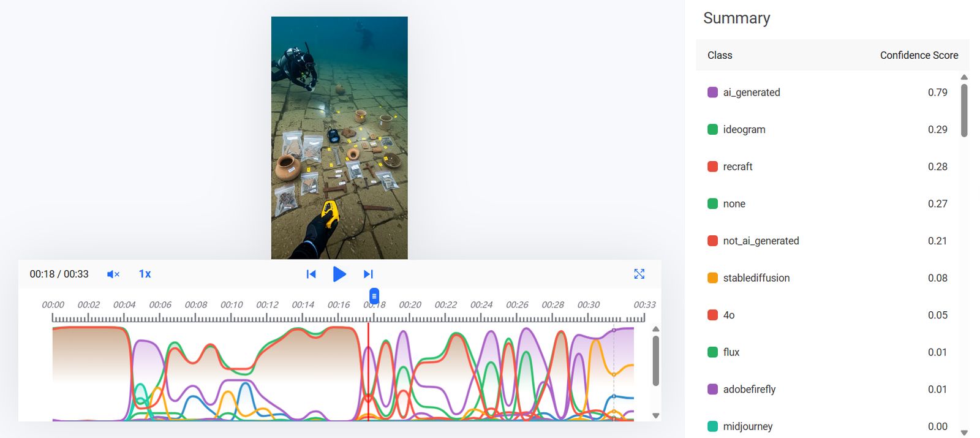Jump to 00:00 on the timeline
Viewport: 980px width, 438px height.
[x=53, y=304]
